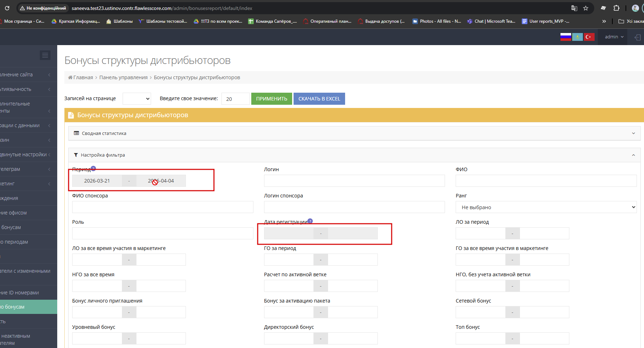Expand the сайта sidebar section
The height and width of the screenshot is (348, 644).
tap(28, 75)
